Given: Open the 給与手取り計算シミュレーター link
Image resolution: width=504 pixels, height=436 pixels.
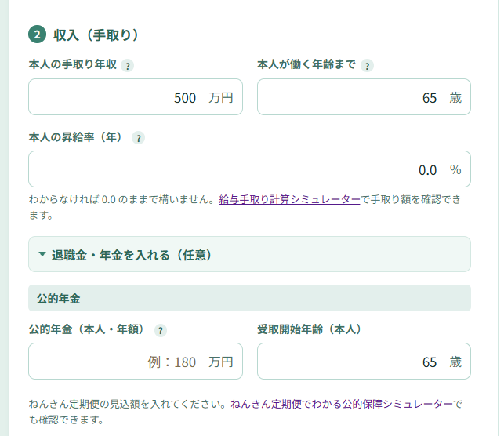Looking at the screenshot, I should 289,200.
